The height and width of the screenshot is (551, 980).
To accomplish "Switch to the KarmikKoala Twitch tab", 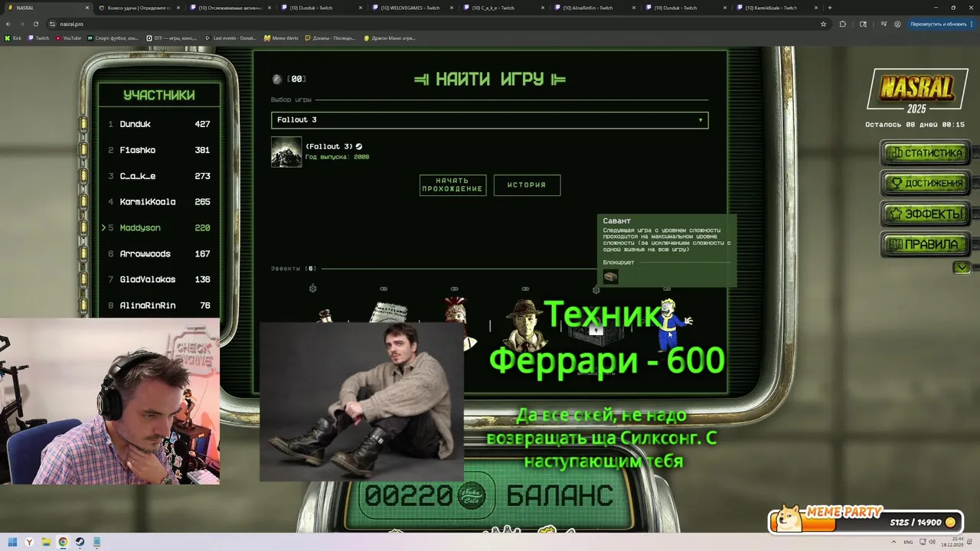I will [x=776, y=8].
